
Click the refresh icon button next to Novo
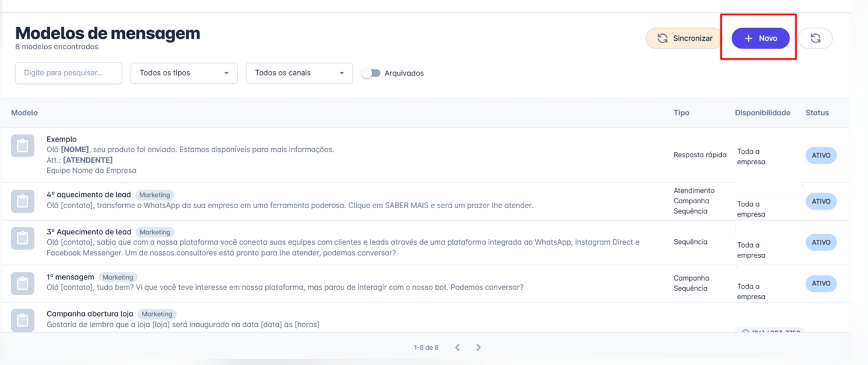point(815,38)
